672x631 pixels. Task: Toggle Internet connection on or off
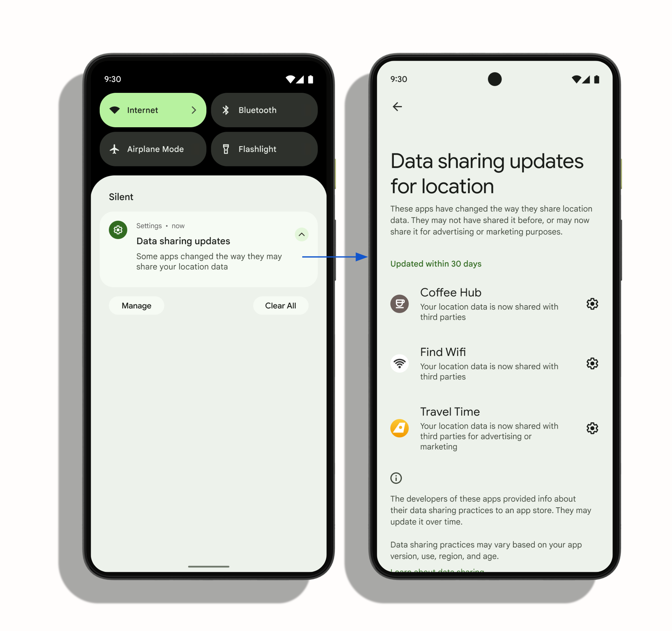tap(154, 110)
